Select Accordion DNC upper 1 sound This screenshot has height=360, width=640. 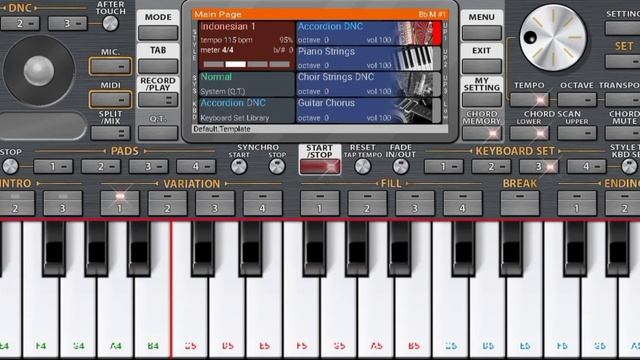tap(369, 33)
